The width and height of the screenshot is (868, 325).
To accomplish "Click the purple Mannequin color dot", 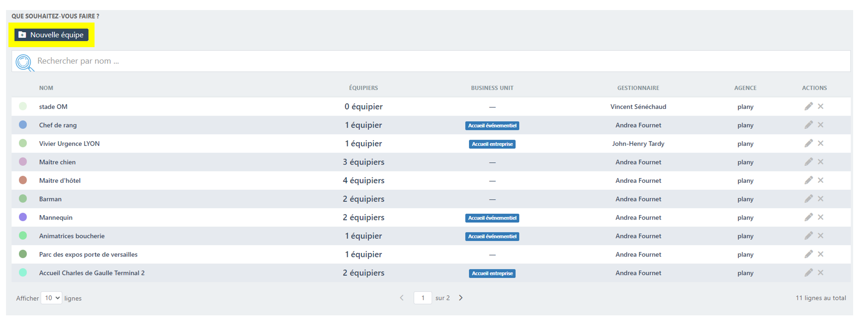I will click(23, 217).
